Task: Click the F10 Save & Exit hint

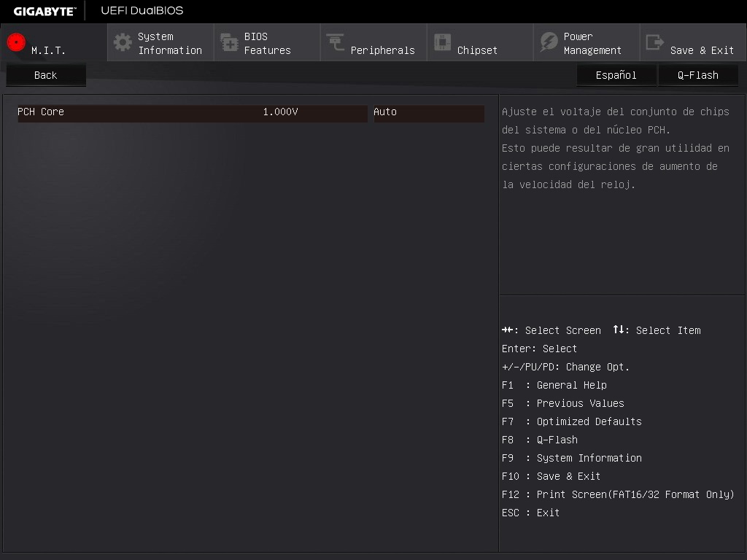Action: 551,476
